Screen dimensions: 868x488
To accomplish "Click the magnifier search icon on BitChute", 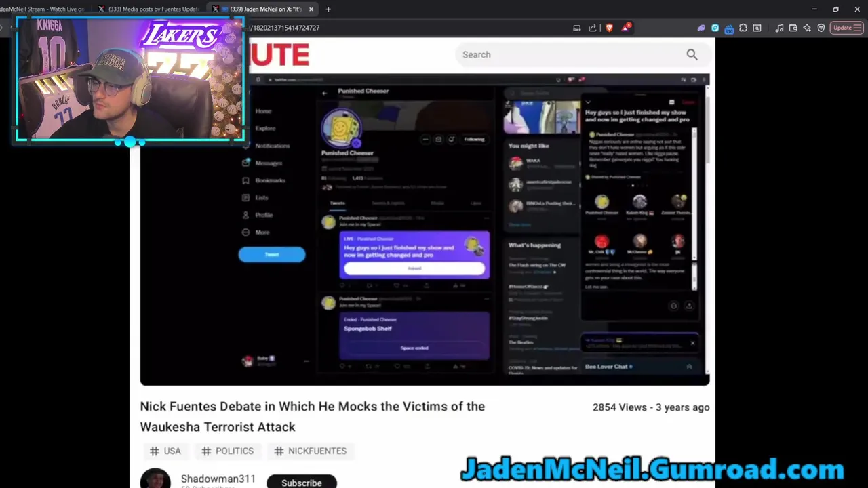I will click(692, 54).
